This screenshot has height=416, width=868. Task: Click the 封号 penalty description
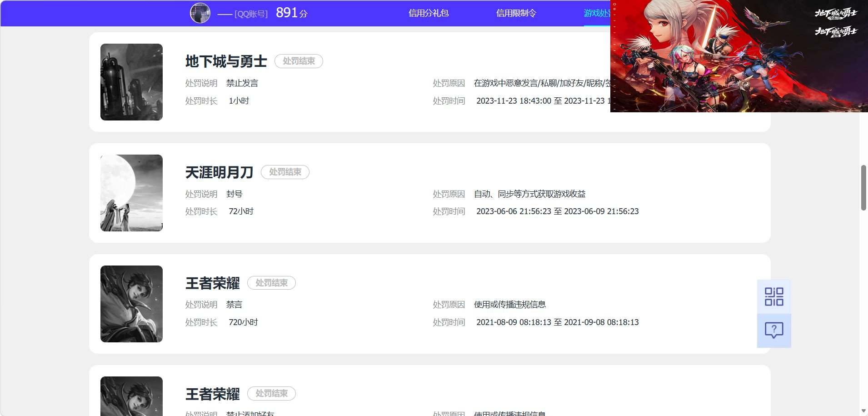(234, 194)
